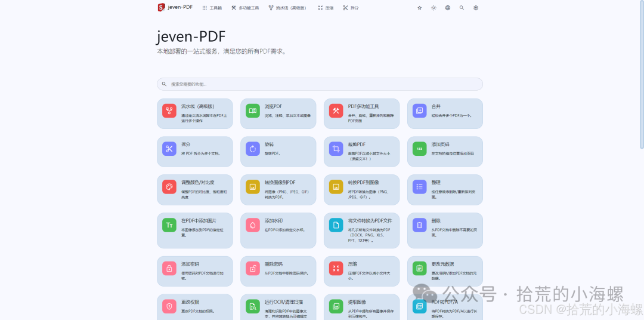Open the 删除密码 unlock icon card
The image size is (644, 320).
tap(253, 269)
